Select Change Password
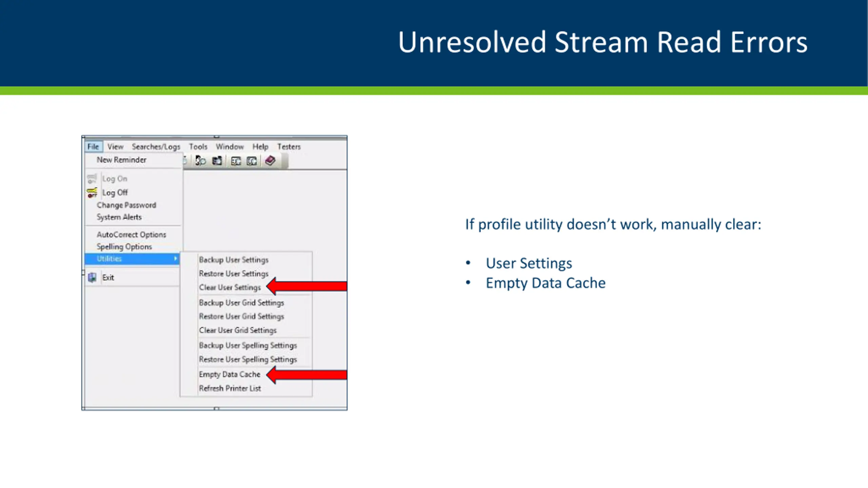 [x=126, y=205]
